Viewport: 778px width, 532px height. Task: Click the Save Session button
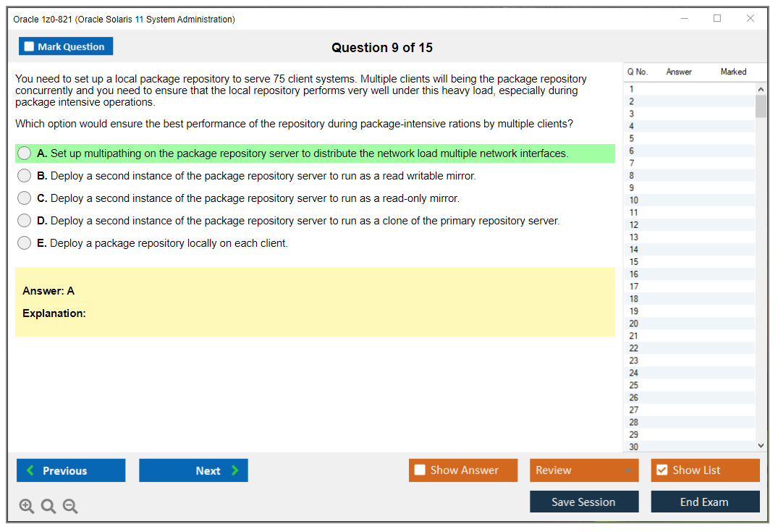pos(583,502)
